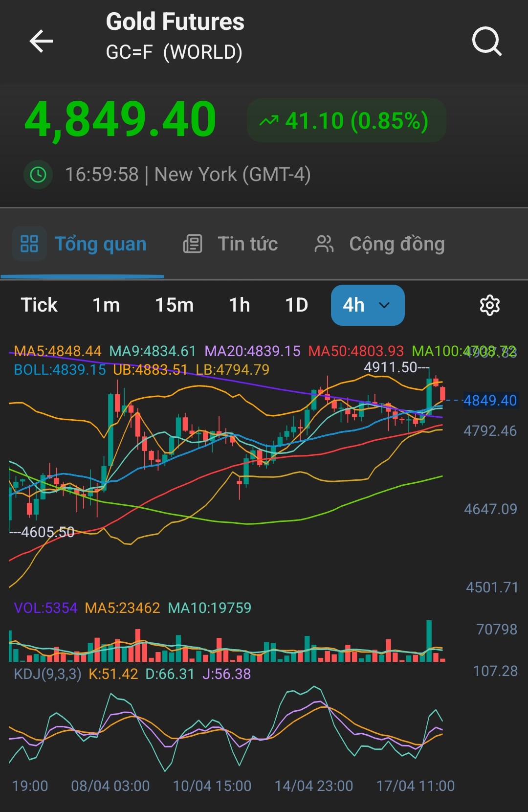
Task: Tap the VOL:5354 volume indicator label
Action: click(45, 608)
